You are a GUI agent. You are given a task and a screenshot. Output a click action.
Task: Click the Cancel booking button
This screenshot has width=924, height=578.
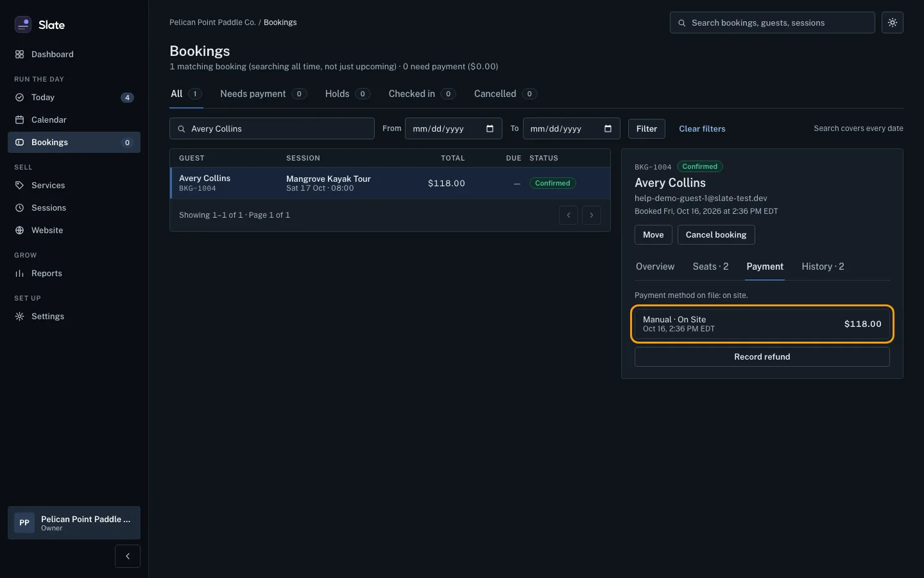coord(716,235)
